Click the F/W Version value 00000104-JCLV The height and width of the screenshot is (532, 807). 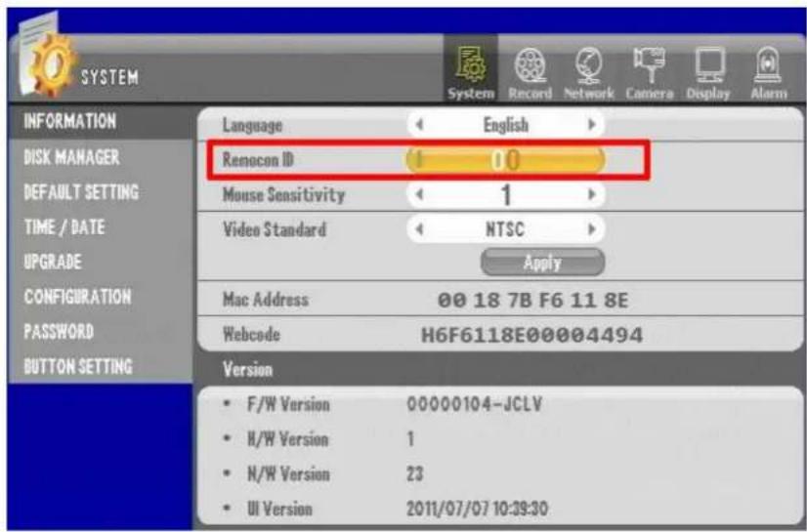[x=474, y=404]
